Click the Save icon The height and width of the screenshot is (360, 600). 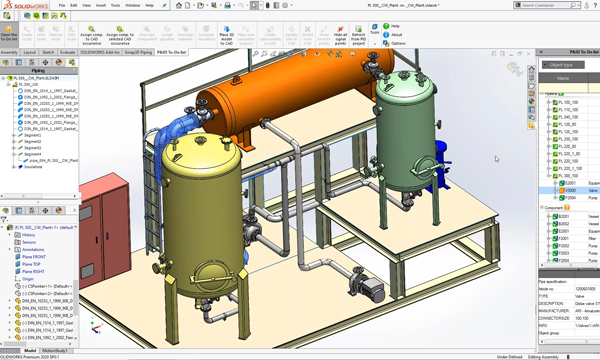[x=214, y=5]
